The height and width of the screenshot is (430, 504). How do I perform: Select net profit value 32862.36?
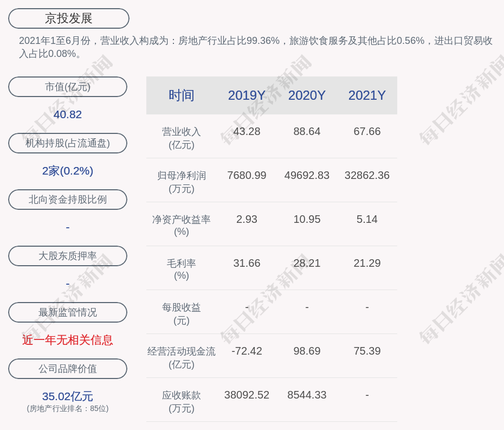pyautogui.click(x=367, y=175)
